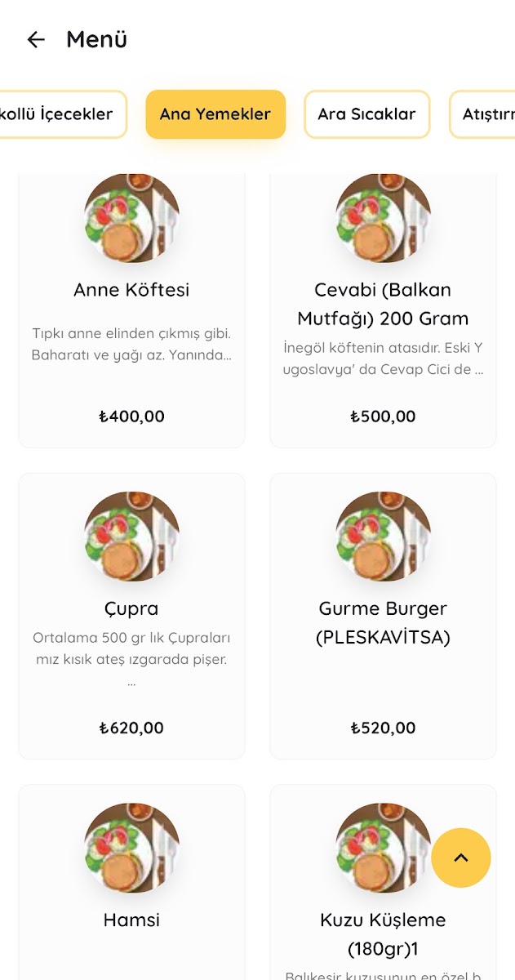Tap the ₺400,00 price of Anne Köftesi
Viewport: 515px width, 980px height.
point(131,416)
